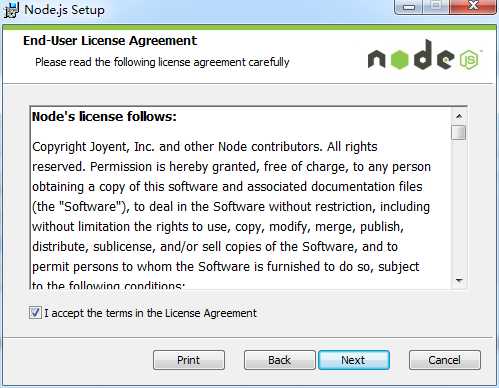Image resolution: width=499 pixels, height=388 pixels.
Task: Click the 'I accept the terms' label text
Action: [151, 313]
